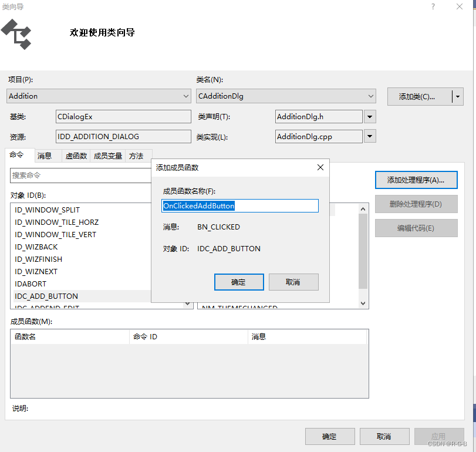Click the message list scroll-up arrow
476x452 pixels.
[x=363, y=209]
